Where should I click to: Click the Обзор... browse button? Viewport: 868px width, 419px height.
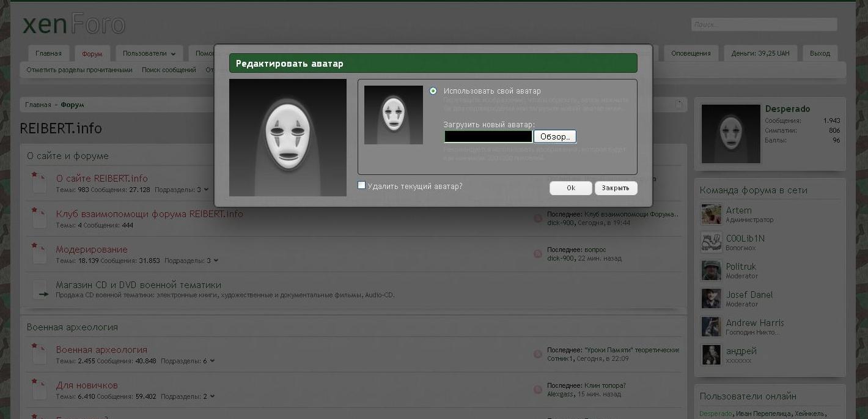(554, 137)
